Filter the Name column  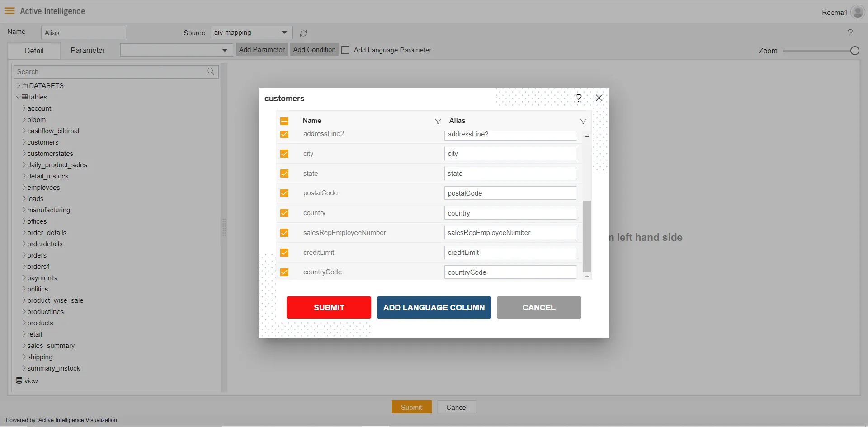pyautogui.click(x=438, y=121)
